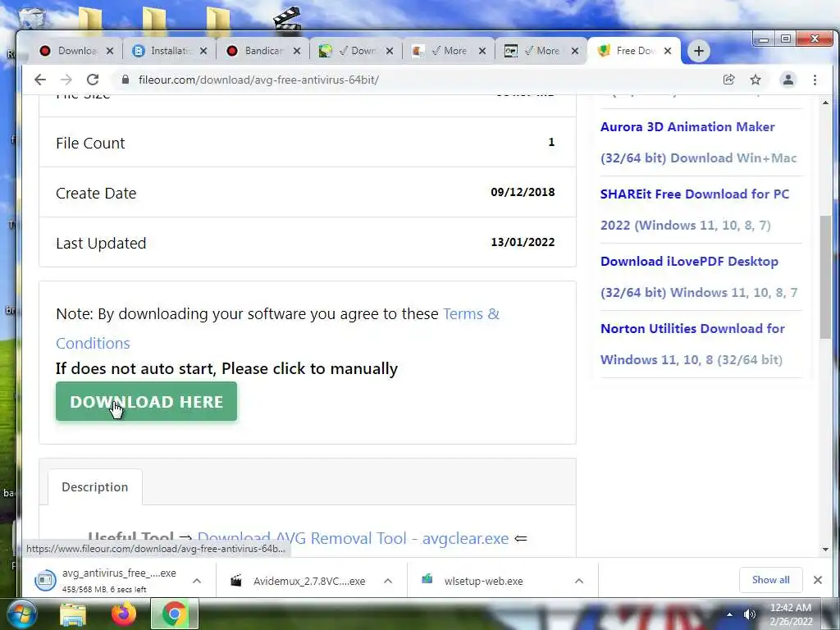
Task: Click Show all downloads button
Action: tap(770, 580)
